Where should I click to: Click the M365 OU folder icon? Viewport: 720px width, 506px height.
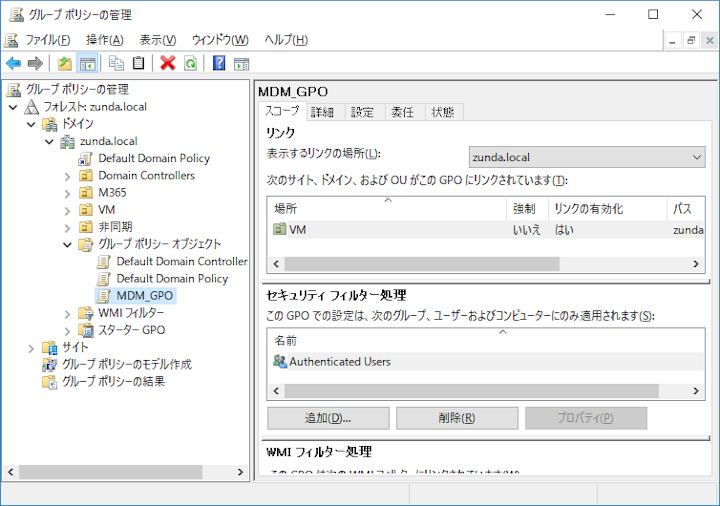pyautogui.click(x=86, y=192)
